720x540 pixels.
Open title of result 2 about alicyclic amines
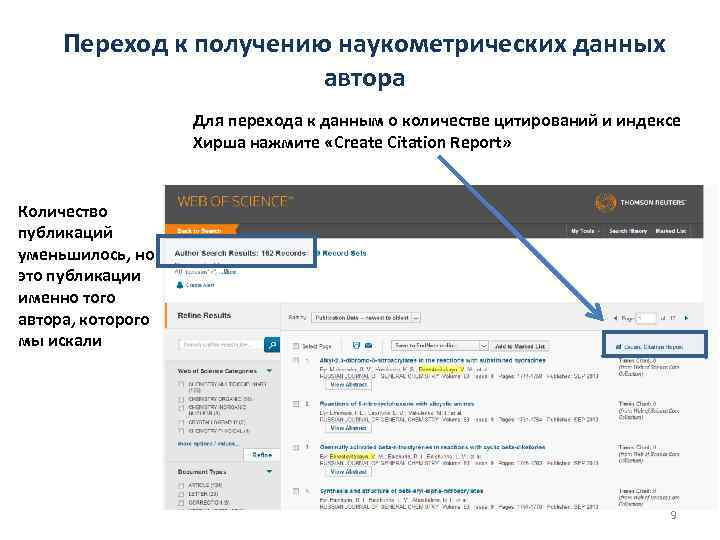(x=397, y=404)
